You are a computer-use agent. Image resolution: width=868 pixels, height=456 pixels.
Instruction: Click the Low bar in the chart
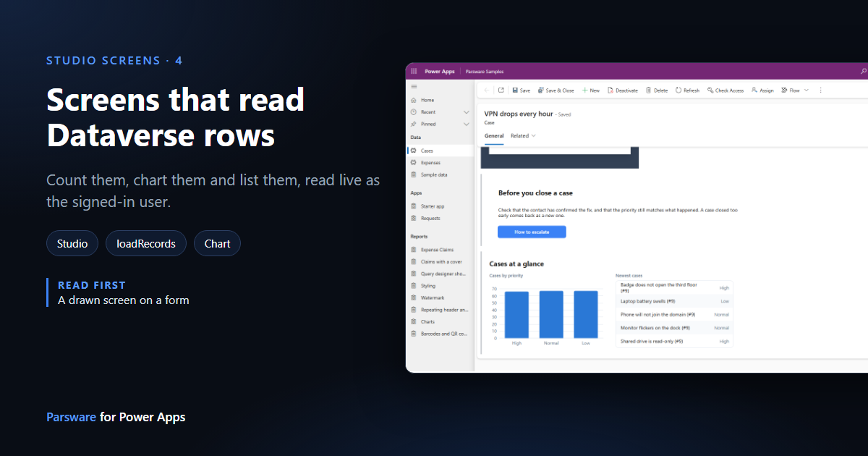point(586,314)
